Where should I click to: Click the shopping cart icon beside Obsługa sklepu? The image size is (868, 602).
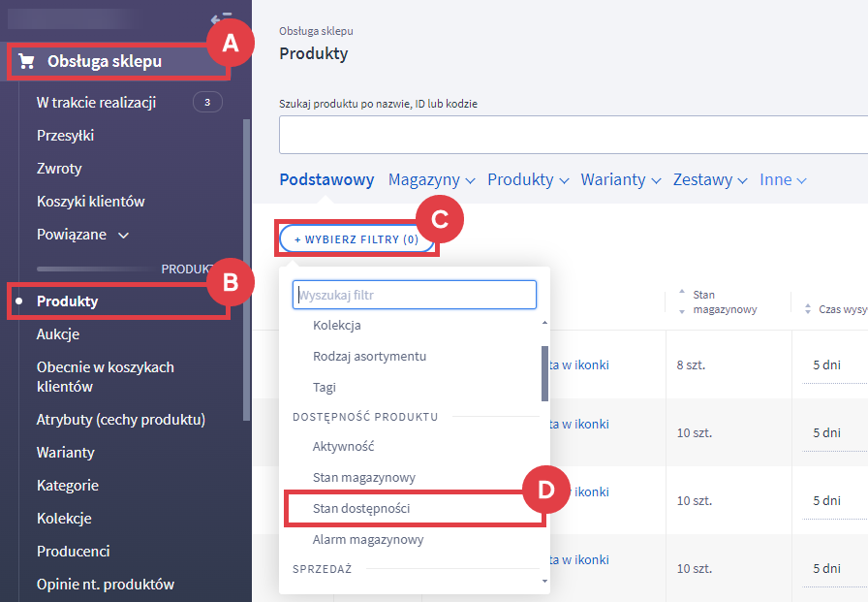27,62
